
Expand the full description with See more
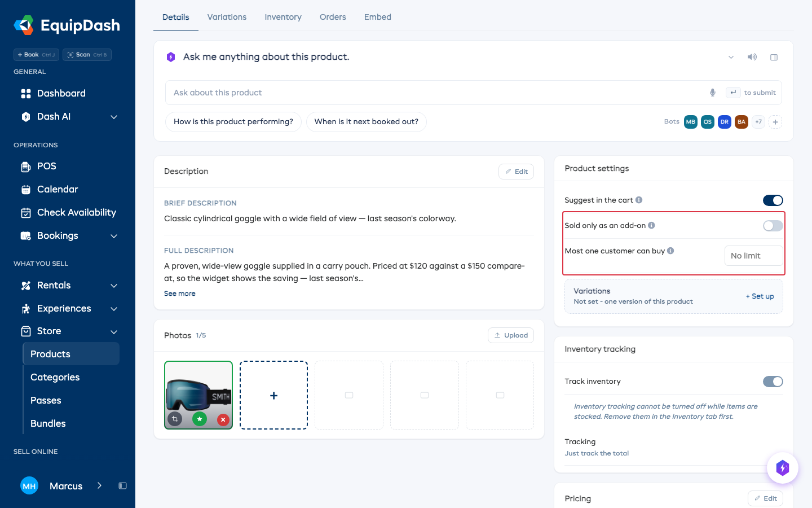pyautogui.click(x=180, y=294)
